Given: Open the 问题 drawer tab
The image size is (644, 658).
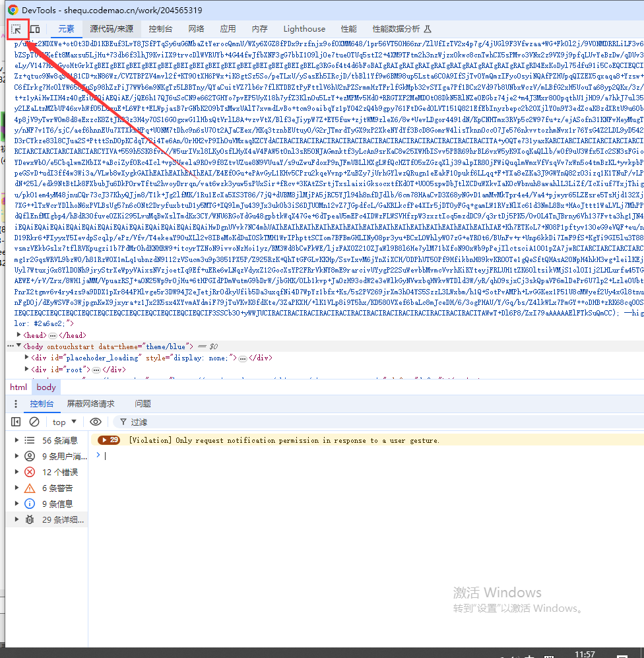Looking at the screenshot, I should click(143, 404).
